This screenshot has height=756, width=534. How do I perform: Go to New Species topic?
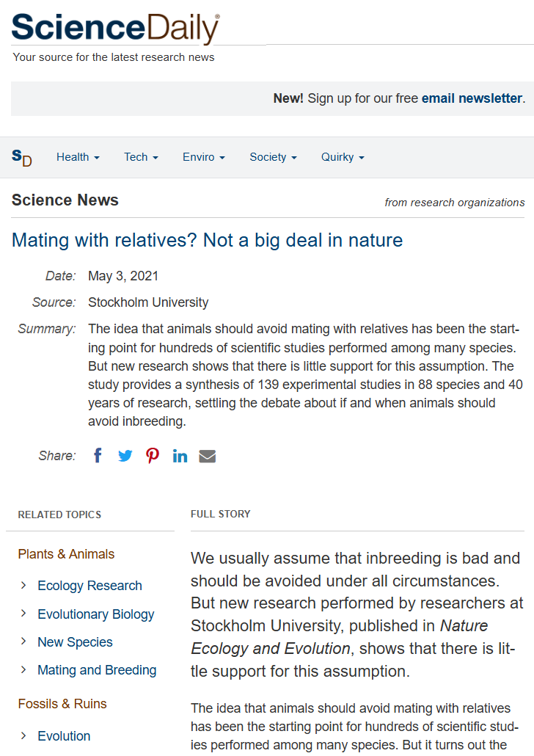pos(75,642)
